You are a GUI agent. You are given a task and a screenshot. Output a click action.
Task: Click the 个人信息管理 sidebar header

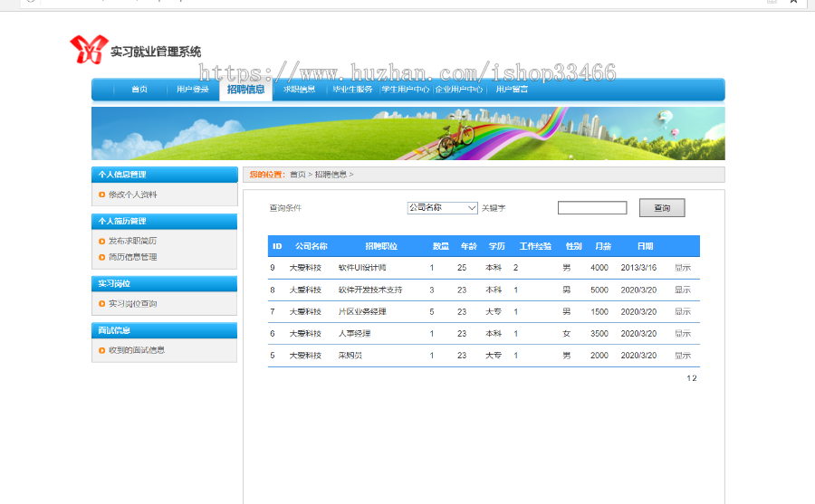[164, 175]
